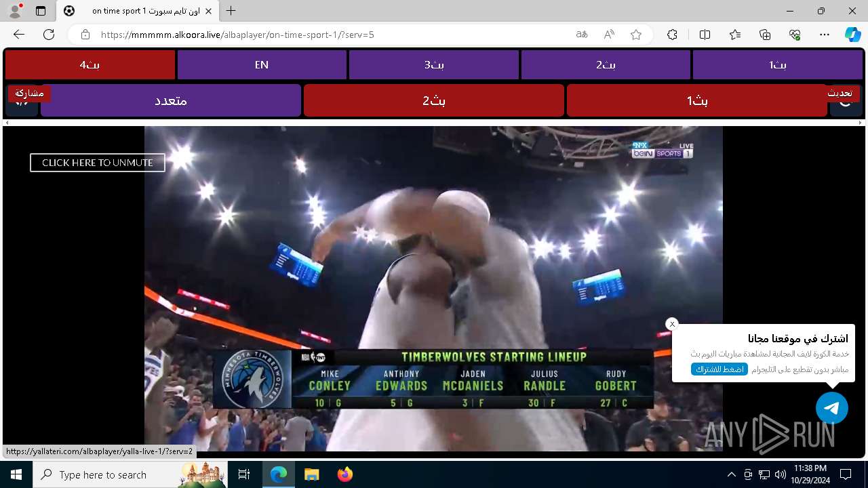868x488 pixels.
Task: Click the horizontal scrollbar left arrow
Action: pyautogui.click(x=6, y=123)
